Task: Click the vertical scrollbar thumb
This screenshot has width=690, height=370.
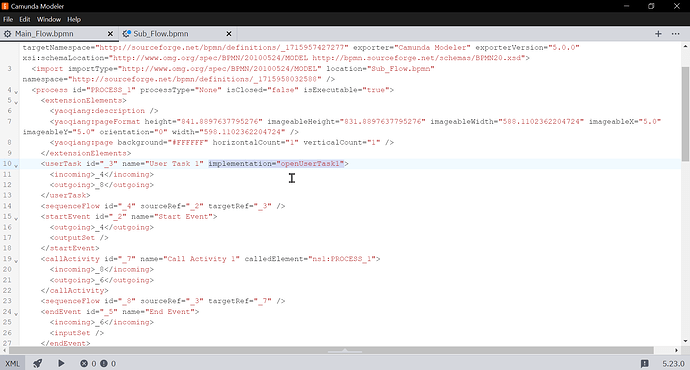Action: [686, 114]
